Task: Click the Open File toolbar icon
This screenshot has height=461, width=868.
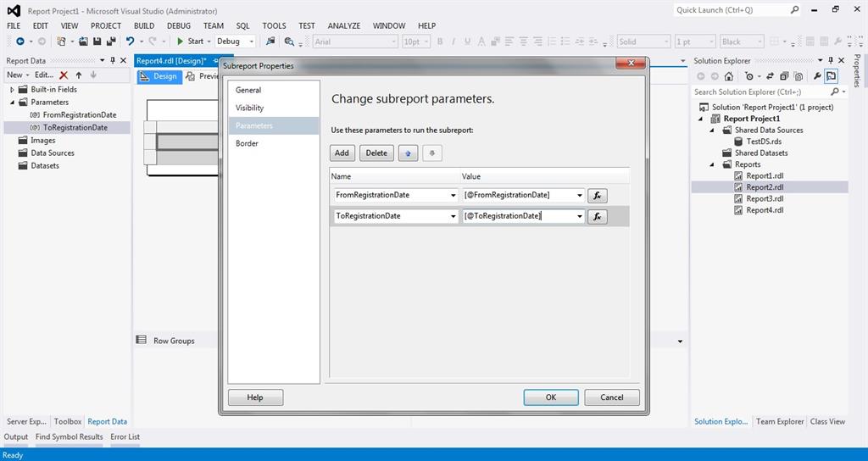Action: coord(84,42)
